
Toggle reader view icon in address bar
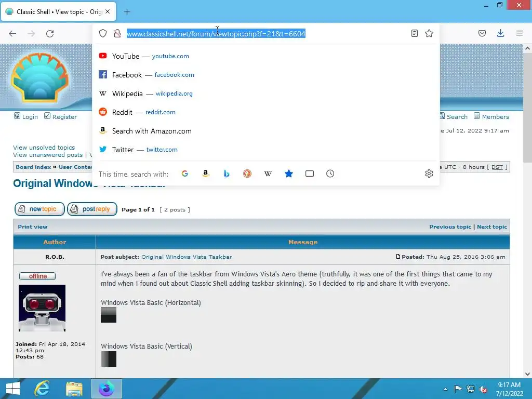(x=414, y=33)
